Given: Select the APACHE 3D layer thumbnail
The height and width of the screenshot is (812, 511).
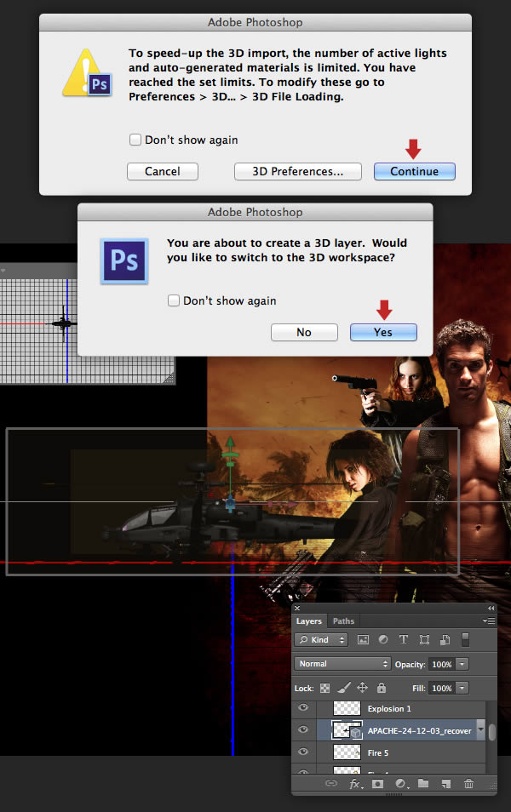Looking at the screenshot, I should [347, 730].
